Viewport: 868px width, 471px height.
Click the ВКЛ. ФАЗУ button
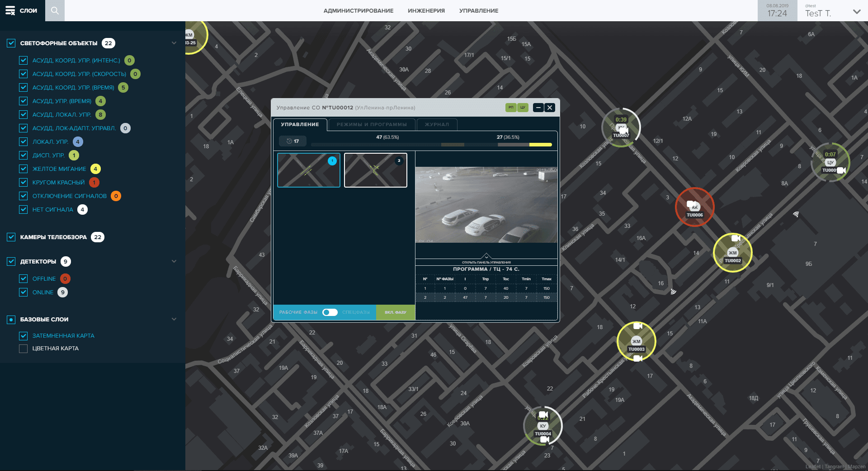396,312
